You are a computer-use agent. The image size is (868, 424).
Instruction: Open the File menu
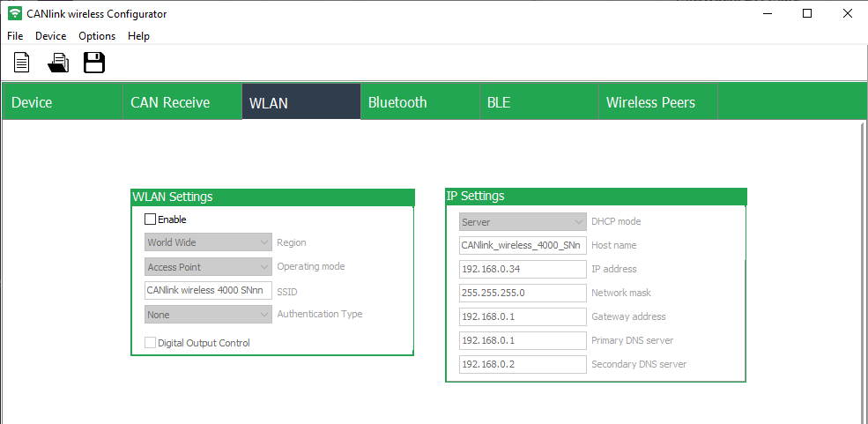[15, 36]
